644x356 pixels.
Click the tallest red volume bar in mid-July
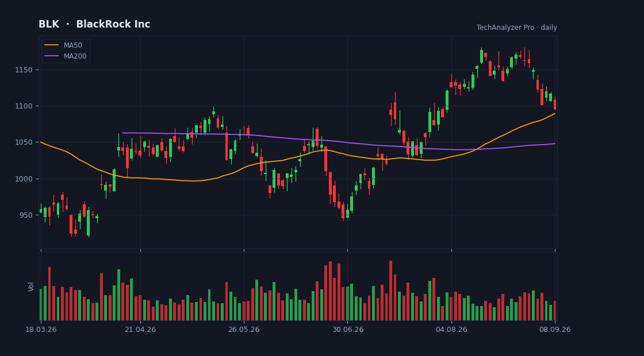click(x=390, y=291)
